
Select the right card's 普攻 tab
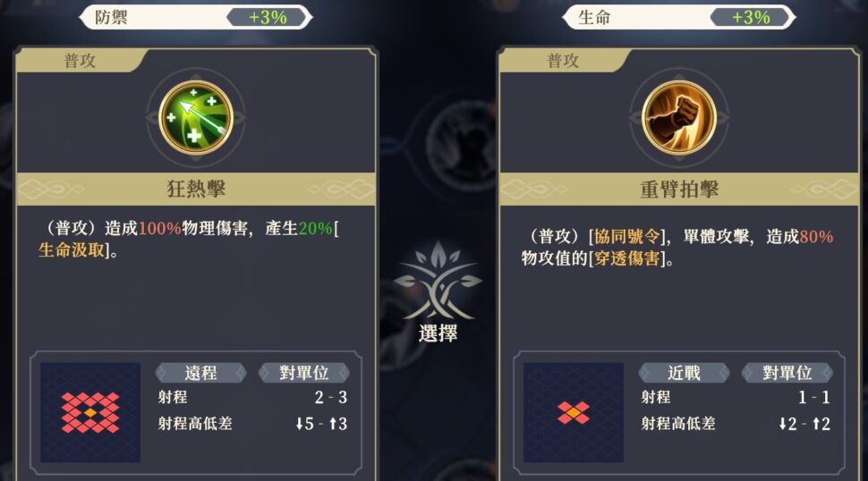click(x=564, y=60)
